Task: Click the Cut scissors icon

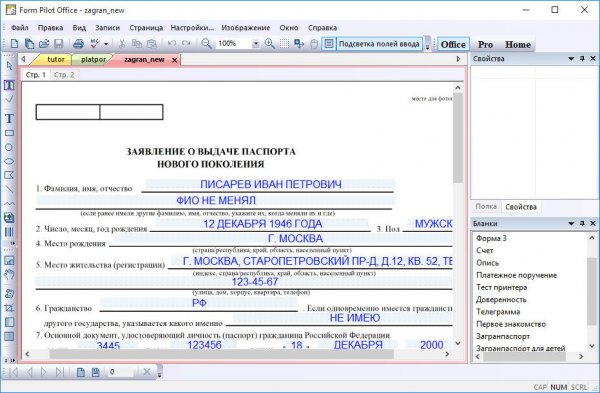Action: [x=122, y=44]
